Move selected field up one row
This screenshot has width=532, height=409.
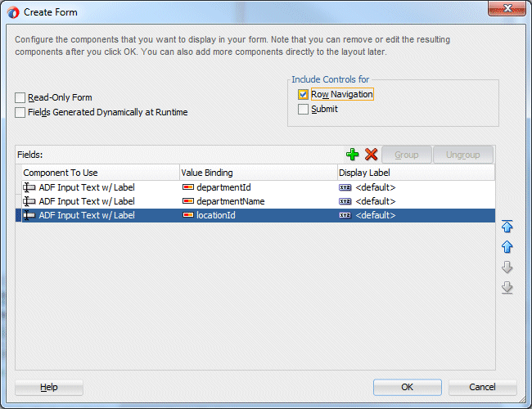pos(507,247)
